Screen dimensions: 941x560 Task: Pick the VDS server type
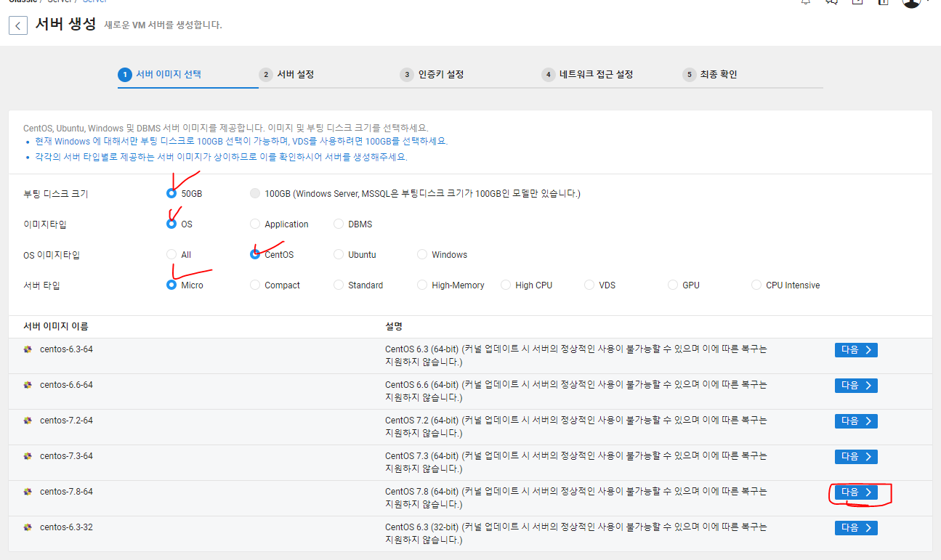click(x=589, y=285)
